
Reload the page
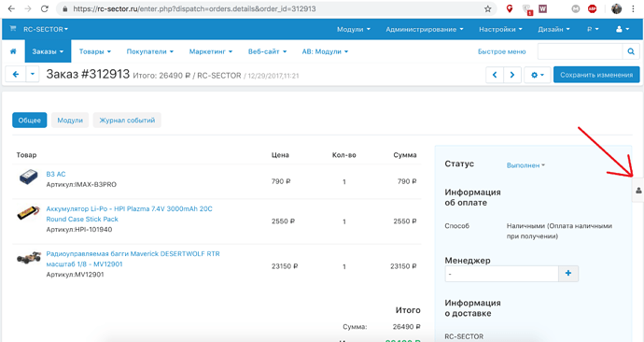[x=45, y=8]
